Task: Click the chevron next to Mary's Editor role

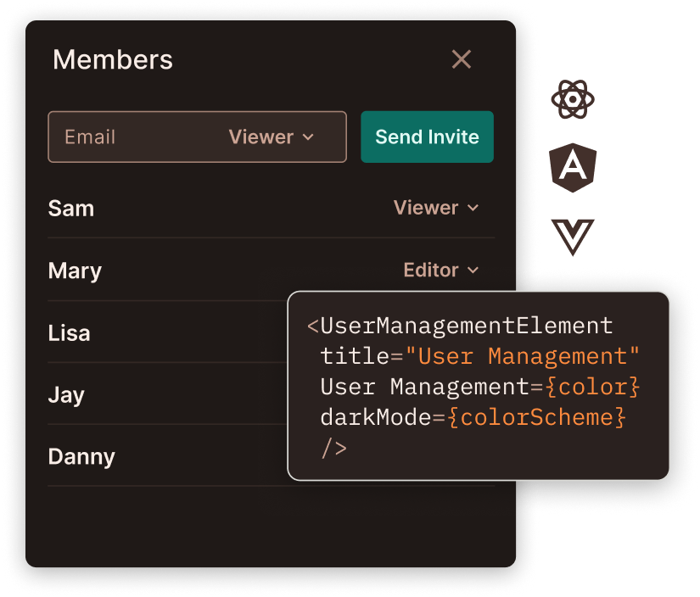Action: [x=473, y=271]
